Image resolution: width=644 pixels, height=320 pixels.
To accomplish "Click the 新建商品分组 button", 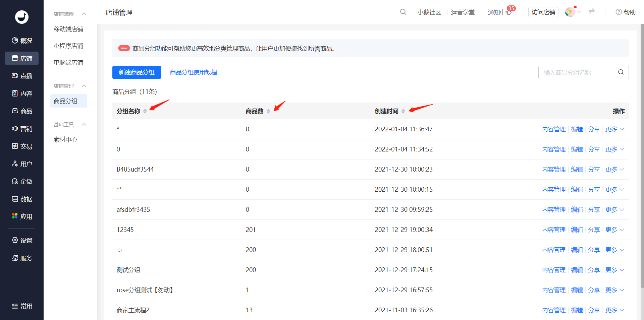I will [137, 72].
